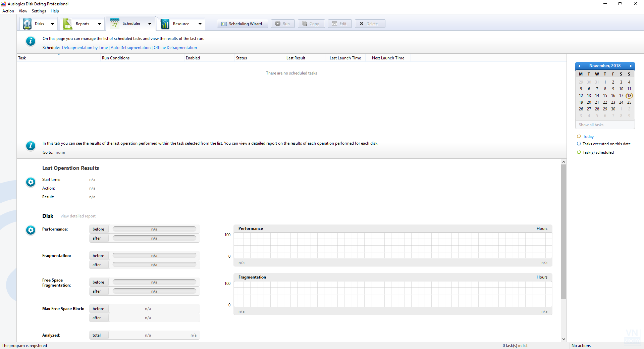This screenshot has height=349, width=644.
Task: Click the Task(s) scheduled legend circle icon
Action: click(x=579, y=152)
